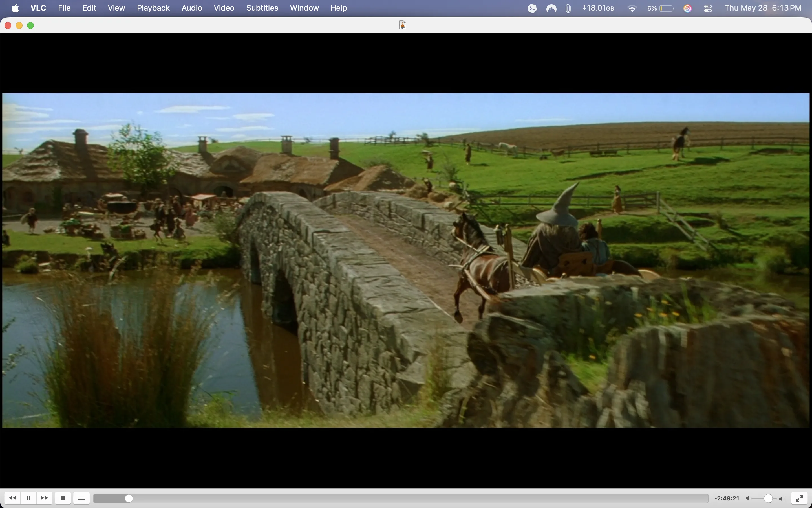Mute audio with the speaker icon

pyautogui.click(x=748, y=498)
